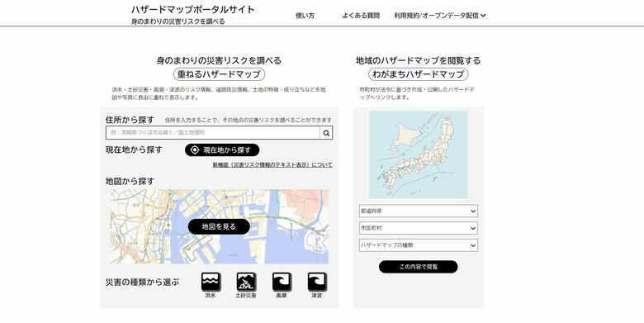Click the この内容で閲覧 button
This screenshot has width=644, height=323.
[x=418, y=267]
